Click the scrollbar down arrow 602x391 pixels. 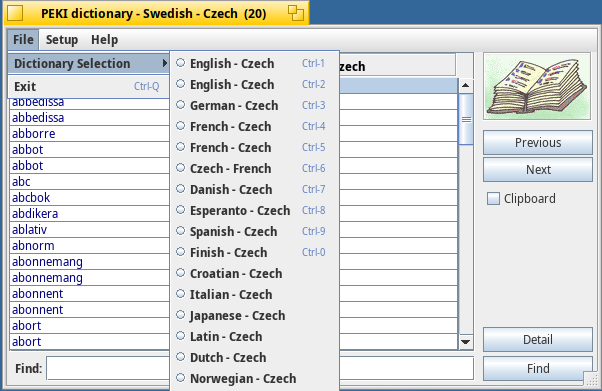(x=466, y=341)
